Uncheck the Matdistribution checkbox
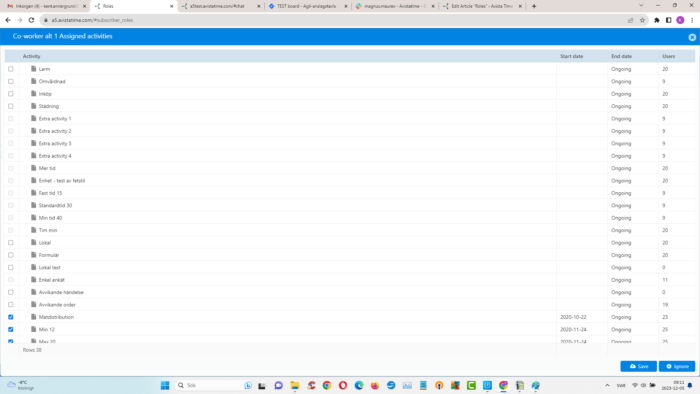Viewport: 700px width, 394px height. tap(11, 317)
